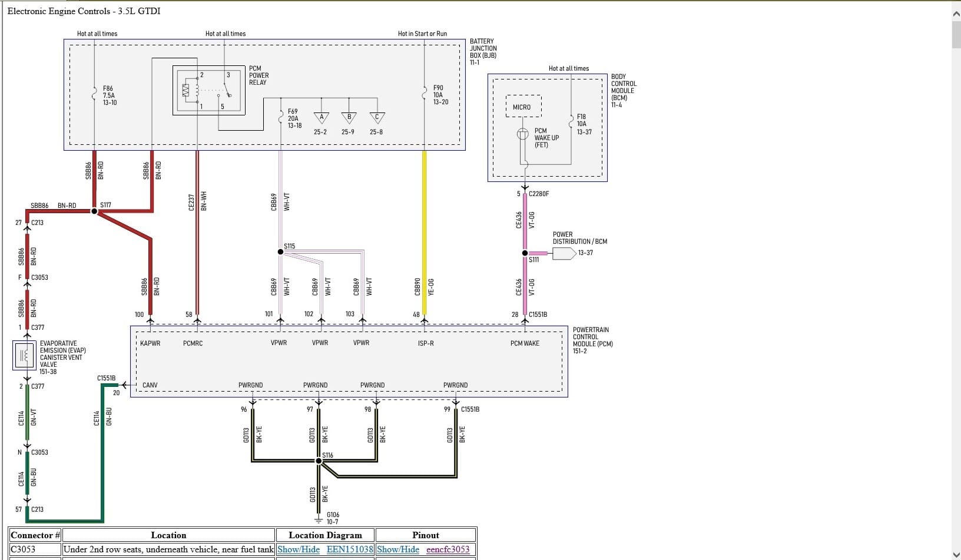Open the eencfc3053 pinout link
Screen dimensions: 961x560
click(448, 549)
